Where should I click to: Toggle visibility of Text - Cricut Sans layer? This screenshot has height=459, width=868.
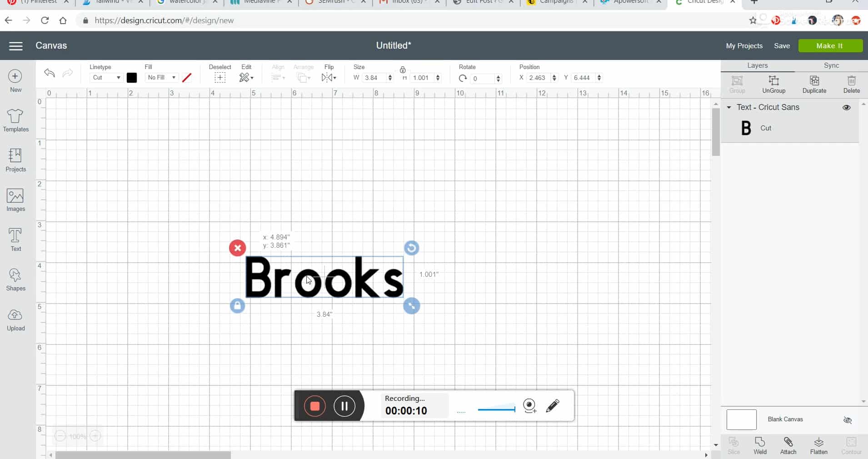click(846, 108)
